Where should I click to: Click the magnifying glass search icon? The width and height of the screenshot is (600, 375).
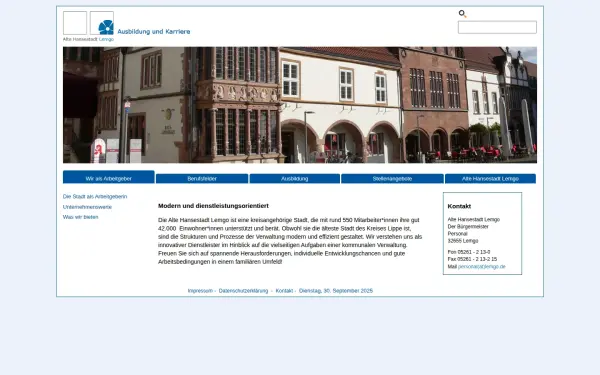(462, 14)
